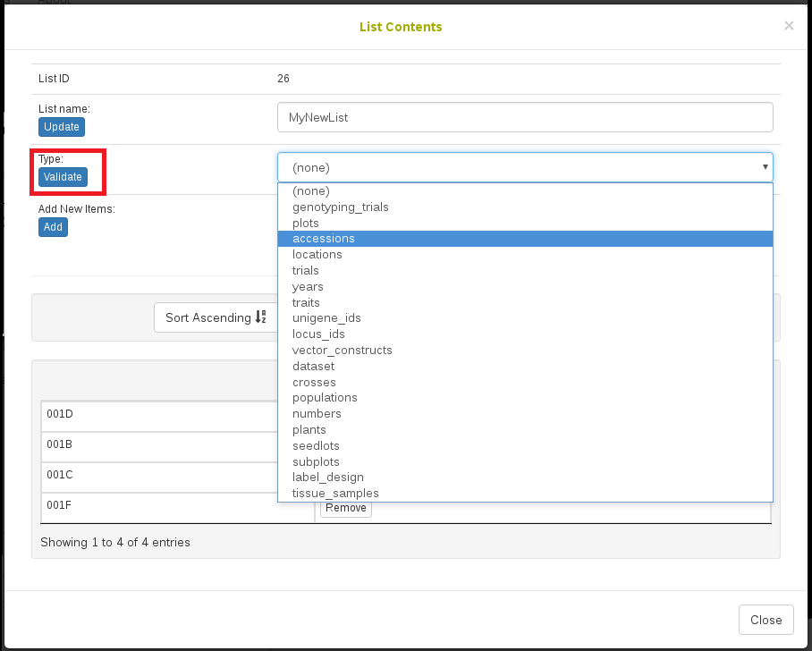Screen dimensions: 812x651
Task: Select accessions from the type list
Action: point(525,239)
